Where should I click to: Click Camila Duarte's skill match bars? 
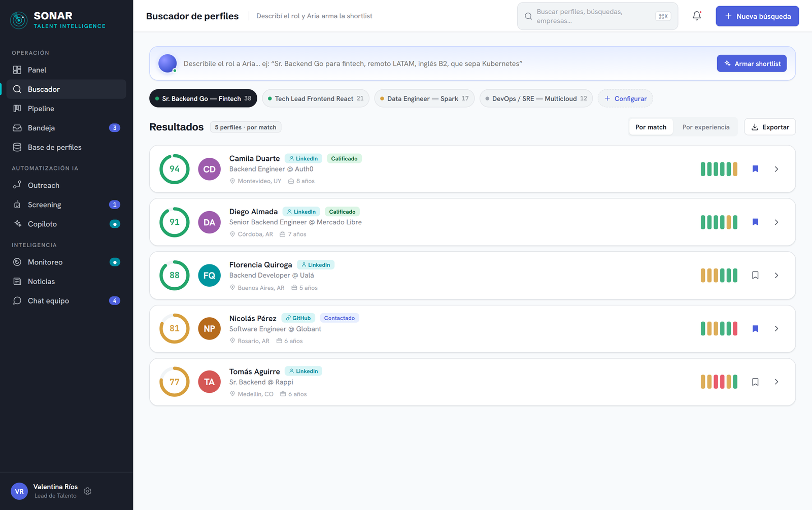pos(719,169)
